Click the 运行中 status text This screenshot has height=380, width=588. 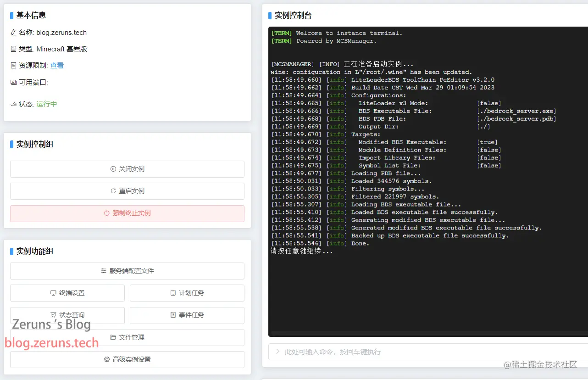[47, 104]
